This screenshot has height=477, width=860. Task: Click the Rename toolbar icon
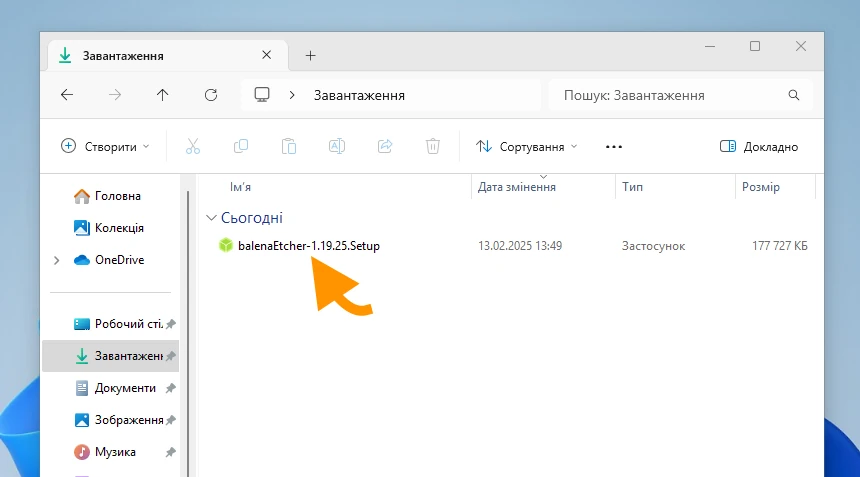[x=337, y=146]
